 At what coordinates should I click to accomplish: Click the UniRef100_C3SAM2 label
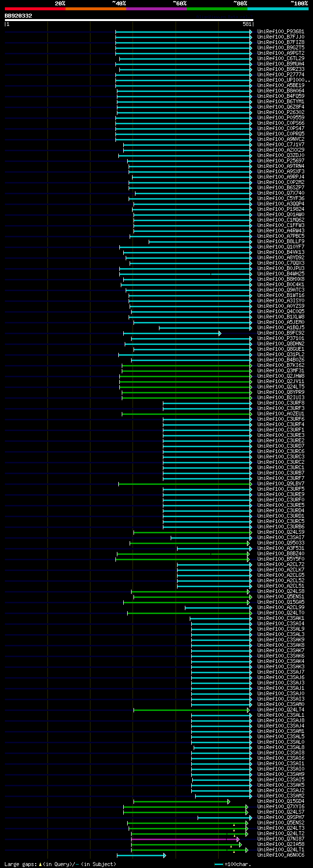281,796
